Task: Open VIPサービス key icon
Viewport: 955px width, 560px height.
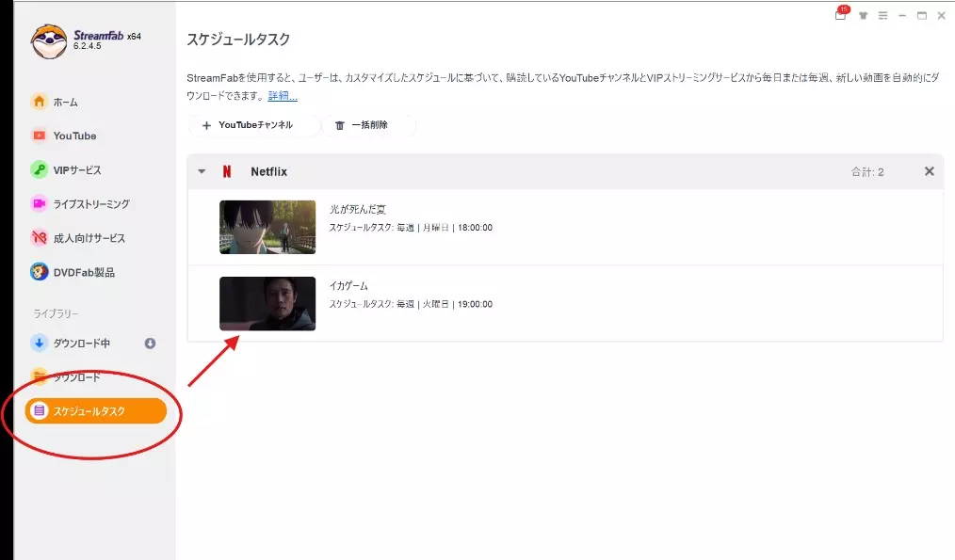Action: [x=39, y=169]
